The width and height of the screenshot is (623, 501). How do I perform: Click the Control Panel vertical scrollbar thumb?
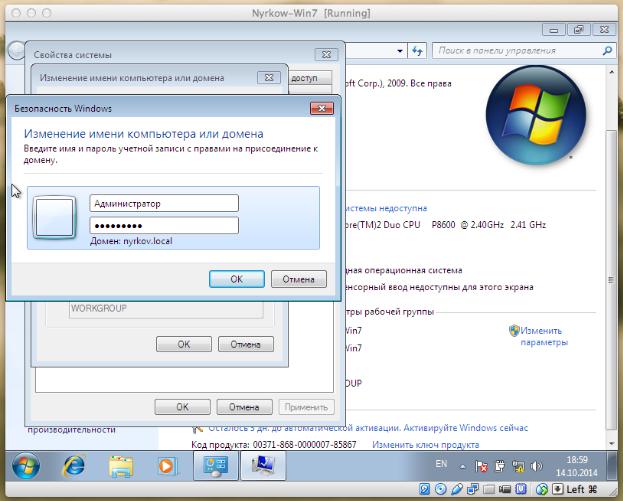point(611,279)
